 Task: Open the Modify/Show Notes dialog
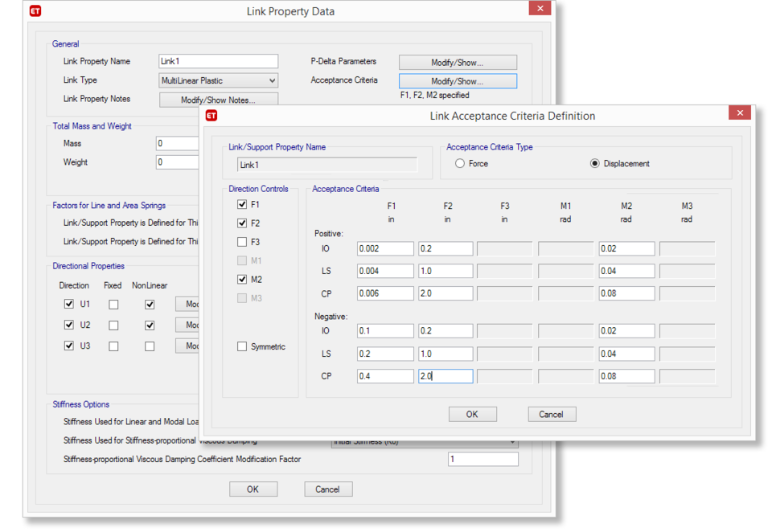218,98
